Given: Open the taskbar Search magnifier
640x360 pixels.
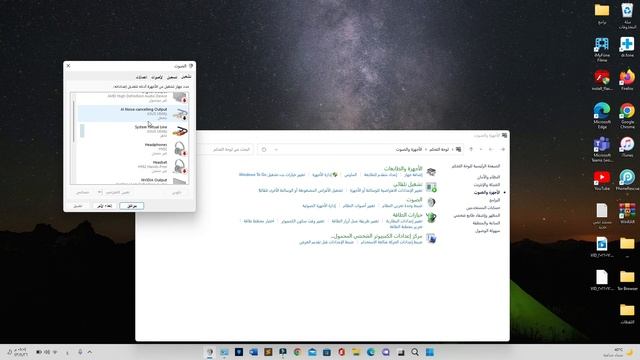Looking at the screenshot, I should (x=415, y=352).
